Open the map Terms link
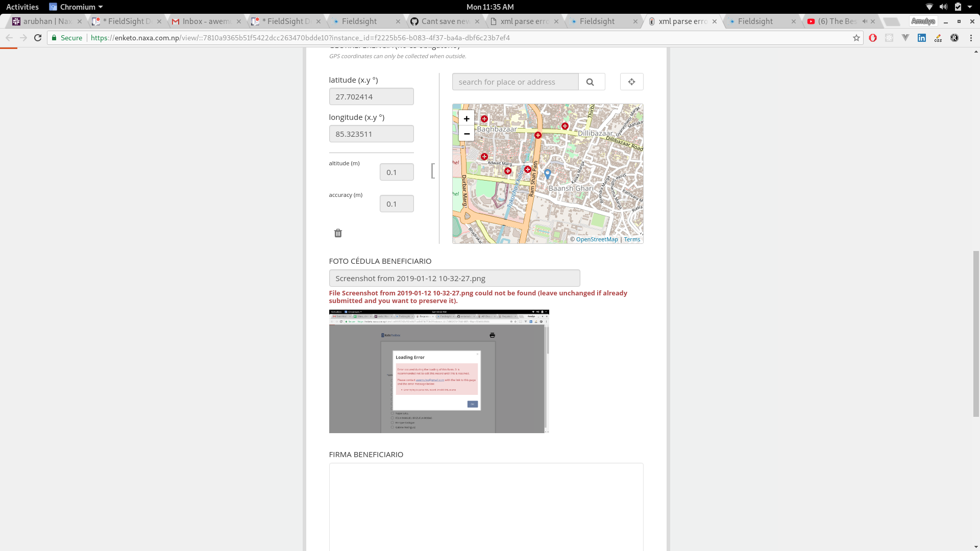Image resolution: width=980 pixels, height=551 pixels. pyautogui.click(x=632, y=239)
